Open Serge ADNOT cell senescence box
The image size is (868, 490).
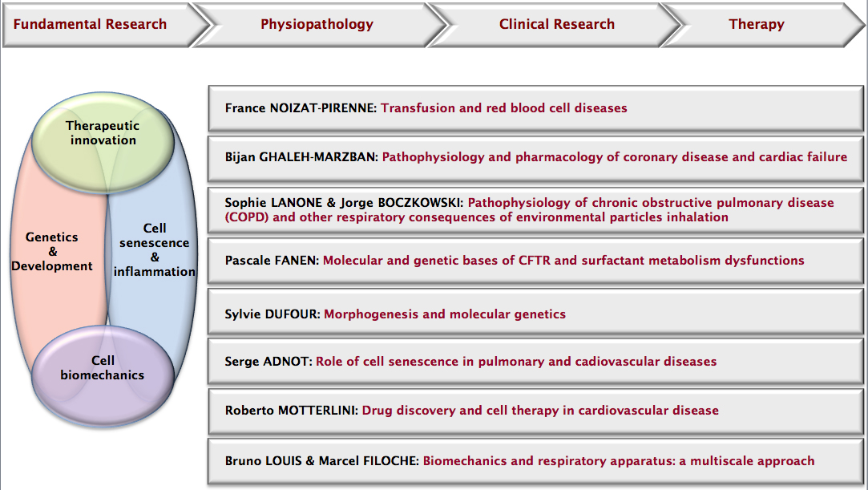pos(535,361)
